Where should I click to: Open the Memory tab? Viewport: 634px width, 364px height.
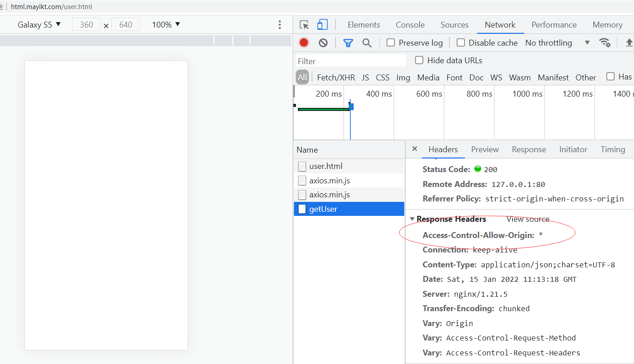tap(607, 25)
